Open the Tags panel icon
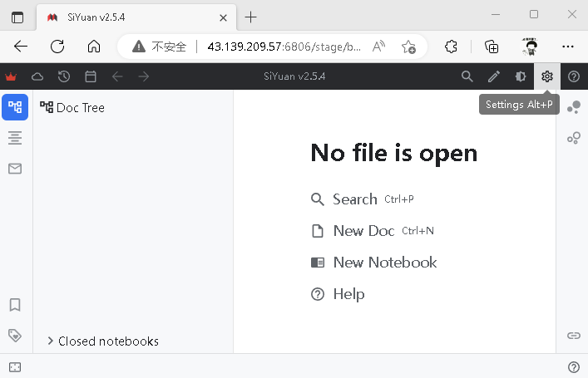Viewport: 588px width, 378px height. [x=15, y=336]
